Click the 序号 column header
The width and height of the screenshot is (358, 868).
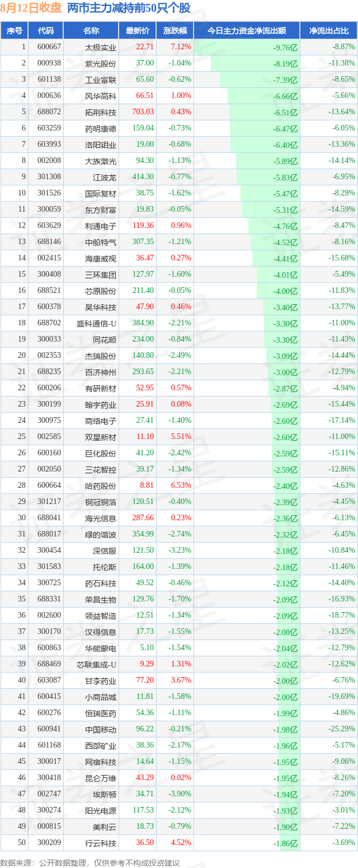(14, 31)
